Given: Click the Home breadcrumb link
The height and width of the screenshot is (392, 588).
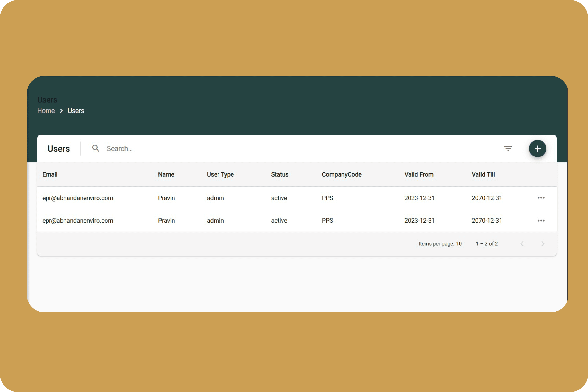Looking at the screenshot, I should pos(46,111).
